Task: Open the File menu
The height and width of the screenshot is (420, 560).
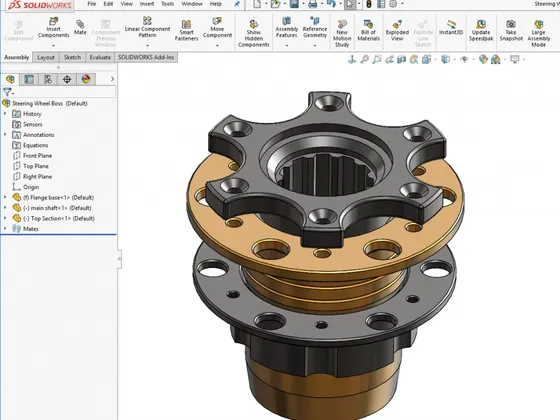Action: point(92,4)
